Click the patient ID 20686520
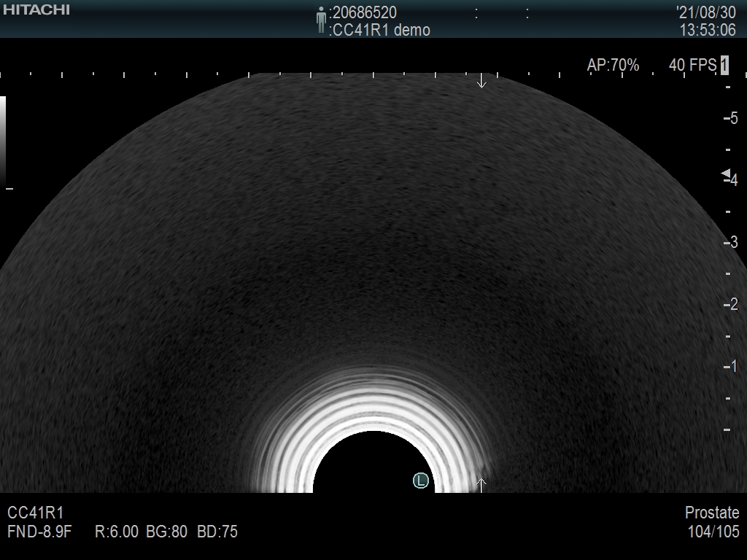This screenshot has width=747, height=560. (365, 12)
